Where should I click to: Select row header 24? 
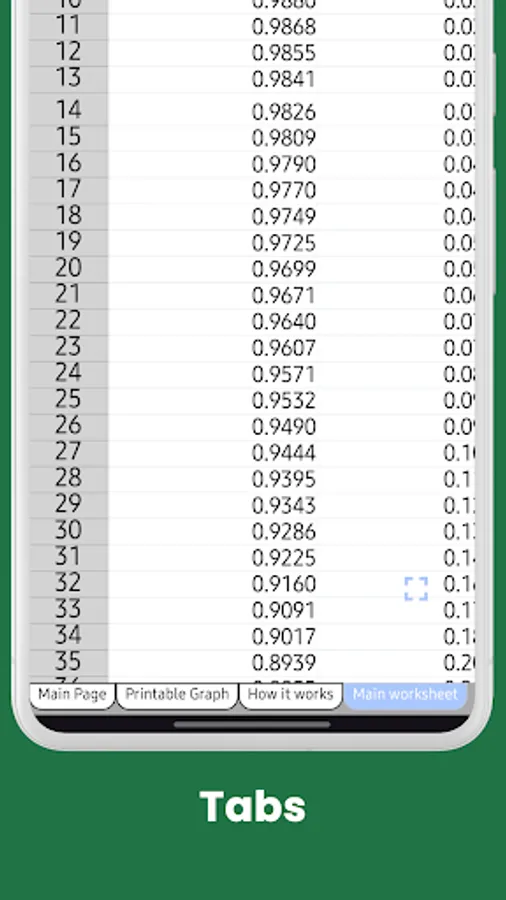pyautogui.click(x=68, y=374)
